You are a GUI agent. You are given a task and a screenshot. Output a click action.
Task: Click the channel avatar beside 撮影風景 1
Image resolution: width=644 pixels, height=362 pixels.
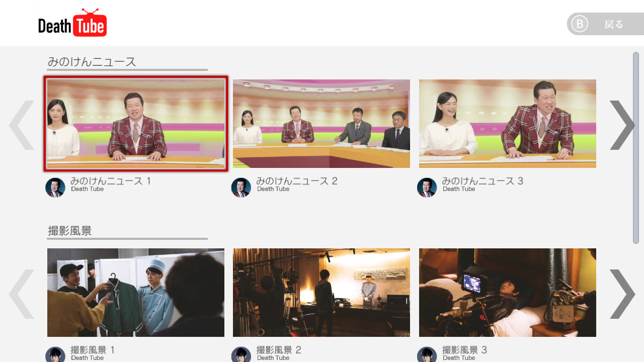click(55, 354)
